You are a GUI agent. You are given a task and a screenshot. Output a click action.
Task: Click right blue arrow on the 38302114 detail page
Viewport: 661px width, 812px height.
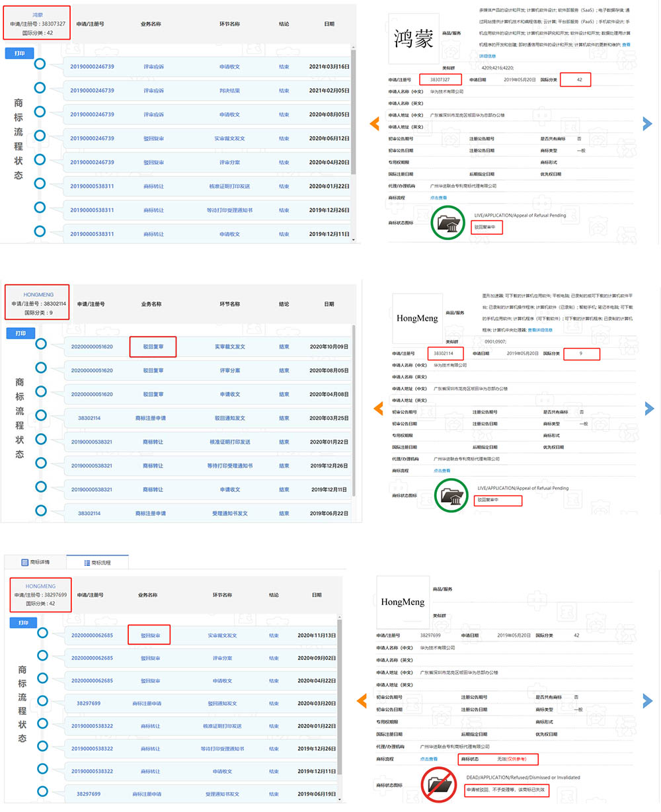pos(649,408)
